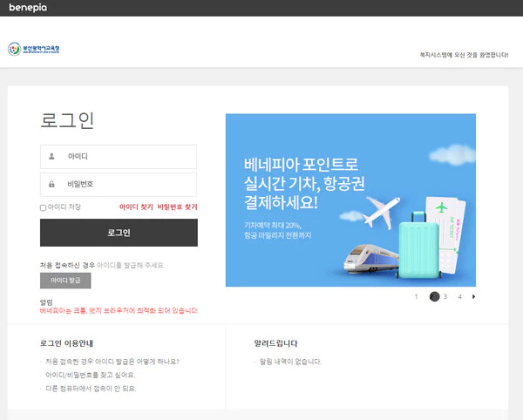Click the 알려드립니다 heading
This screenshot has width=523, height=420.
275,343
